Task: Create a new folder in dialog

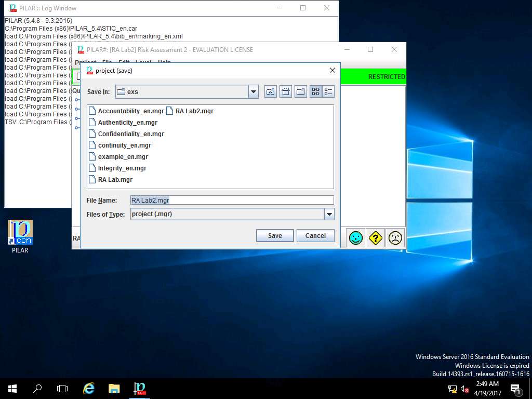Action: (301, 91)
